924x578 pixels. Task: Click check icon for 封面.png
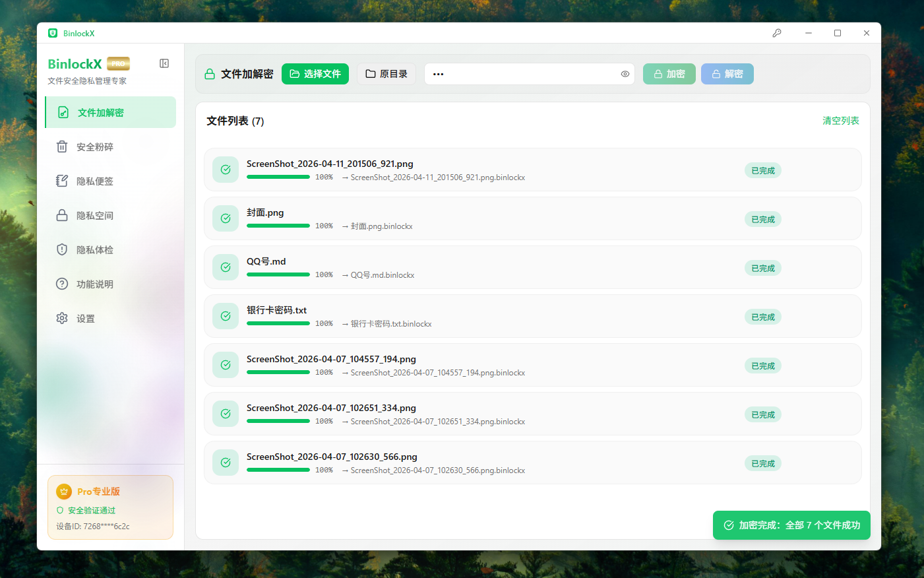[226, 218]
